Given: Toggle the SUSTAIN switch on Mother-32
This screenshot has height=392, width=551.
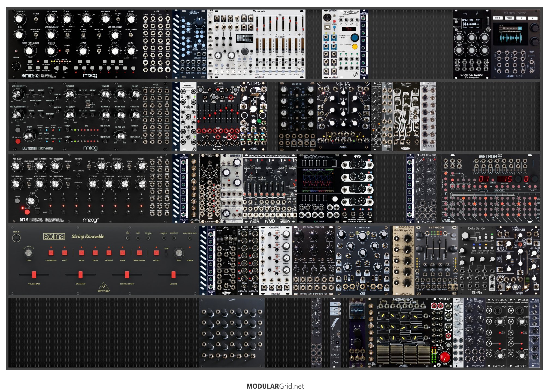Looking at the screenshot, I should click(x=99, y=50).
